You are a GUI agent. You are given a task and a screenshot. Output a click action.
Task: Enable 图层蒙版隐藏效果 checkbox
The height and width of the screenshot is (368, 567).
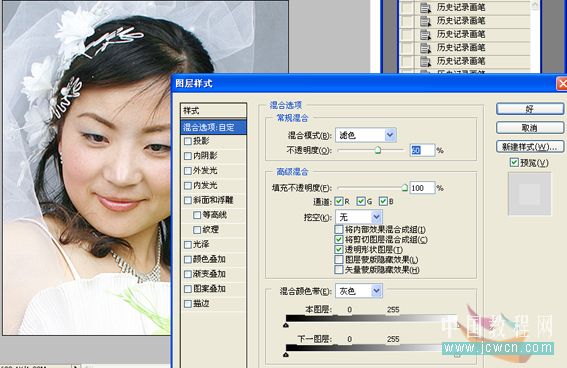(339, 260)
